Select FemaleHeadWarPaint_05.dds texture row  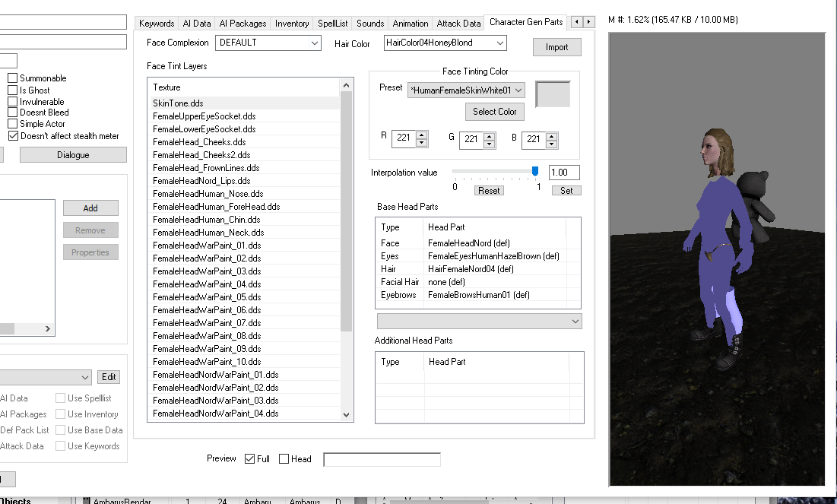click(x=245, y=296)
